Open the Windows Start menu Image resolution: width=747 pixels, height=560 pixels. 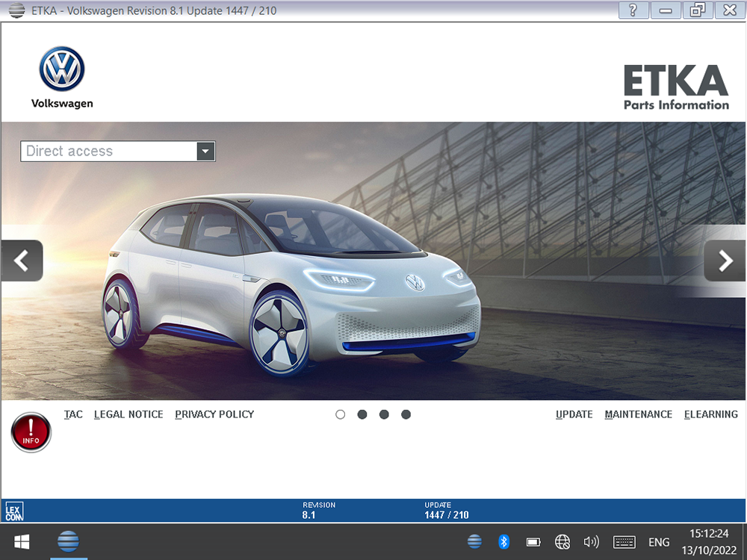22,542
